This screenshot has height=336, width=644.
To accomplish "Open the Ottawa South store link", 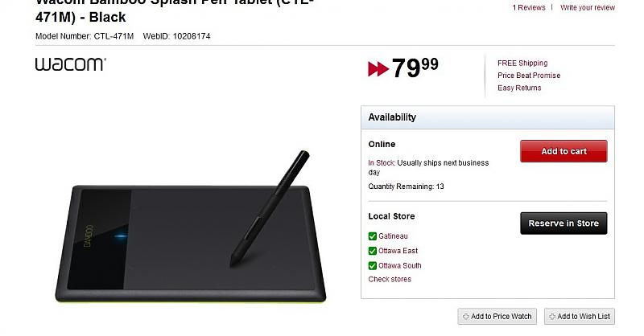I will click(399, 265).
